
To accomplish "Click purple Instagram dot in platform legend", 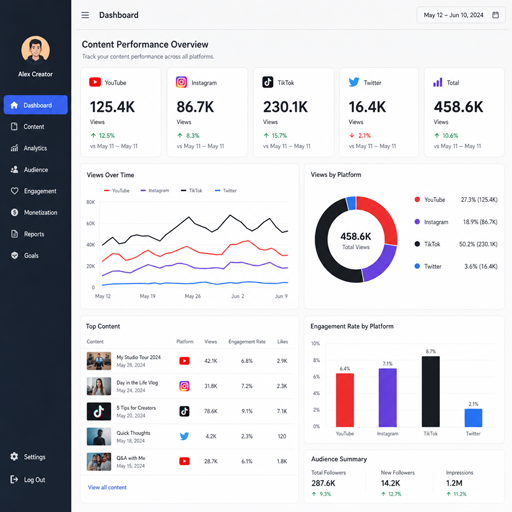I will (x=417, y=222).
